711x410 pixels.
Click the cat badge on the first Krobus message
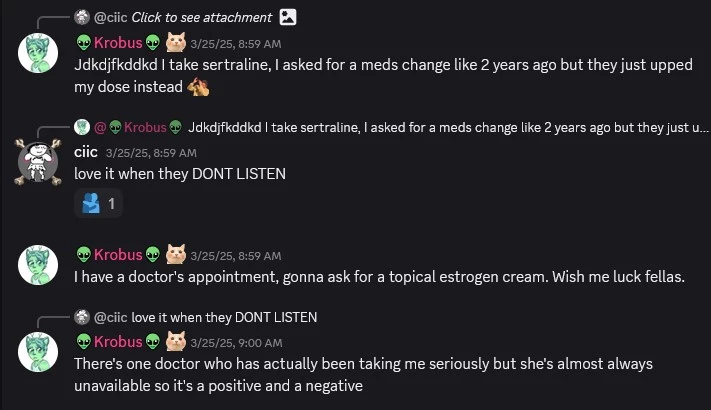pos(176,42)
